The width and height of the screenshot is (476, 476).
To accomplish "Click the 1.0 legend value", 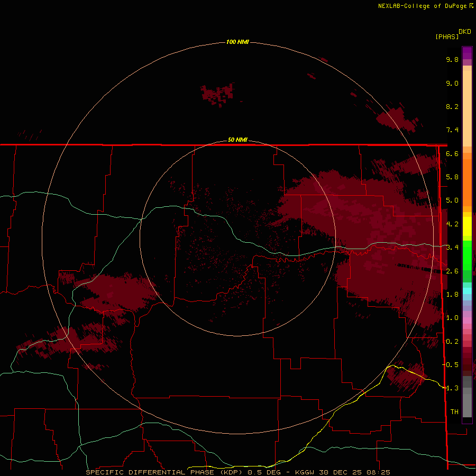I will [452, 318].
